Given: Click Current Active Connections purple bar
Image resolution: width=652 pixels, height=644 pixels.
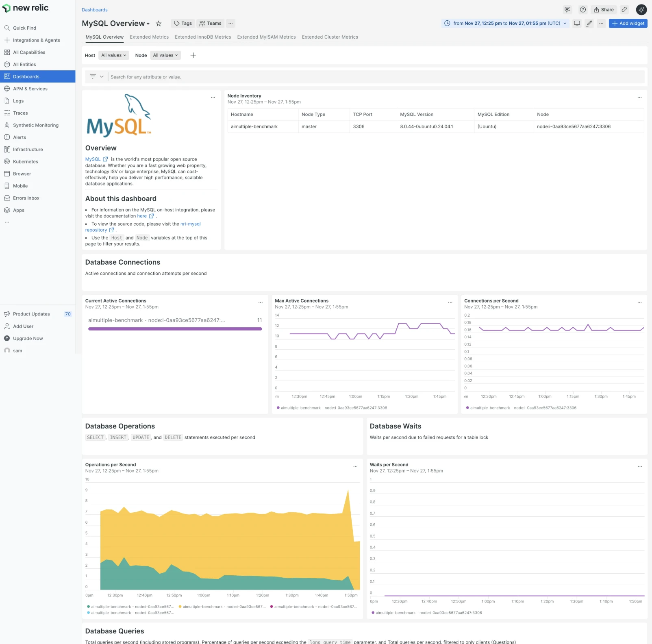Looking at the screenshot, I should click(x=175, y=329).
